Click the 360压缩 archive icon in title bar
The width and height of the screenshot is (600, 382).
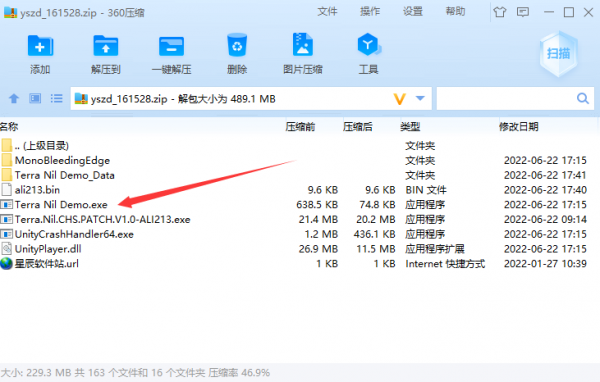tap(10, 12)
